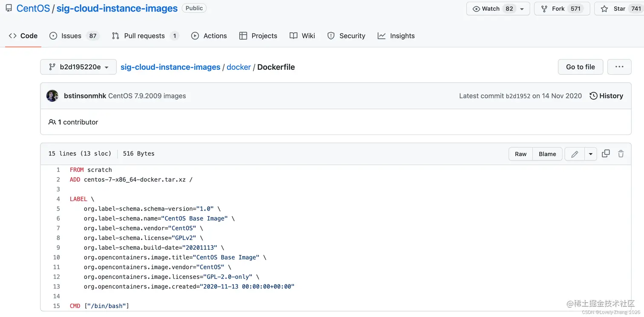644x317 pixels.
Task: Click the ADD centos-7-x86_64-docker.tar.xz line
Action: point(131,180)
